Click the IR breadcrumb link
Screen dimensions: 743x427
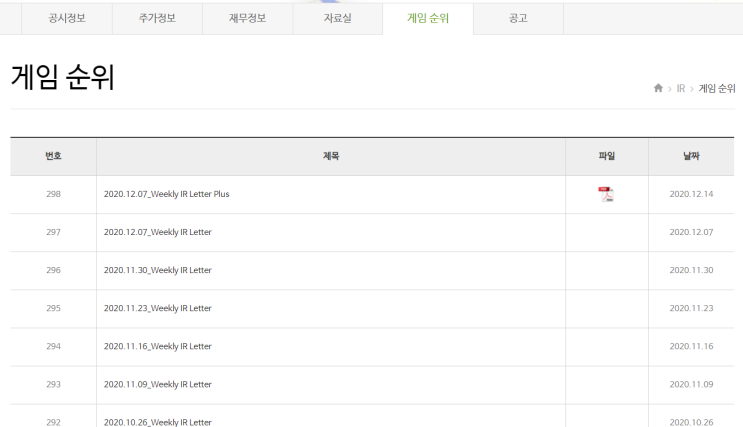click(680, 89)
